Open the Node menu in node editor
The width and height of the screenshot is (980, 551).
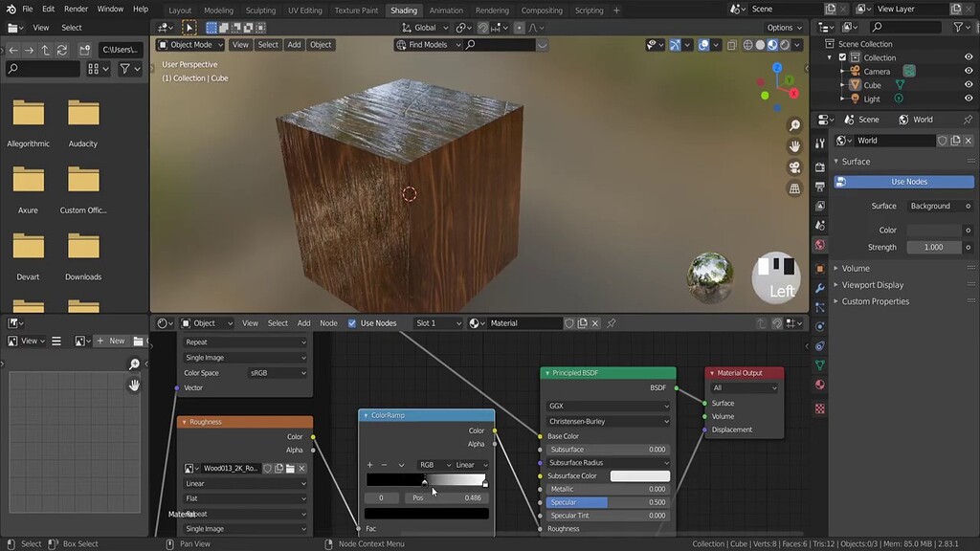(x=328, y=323)
